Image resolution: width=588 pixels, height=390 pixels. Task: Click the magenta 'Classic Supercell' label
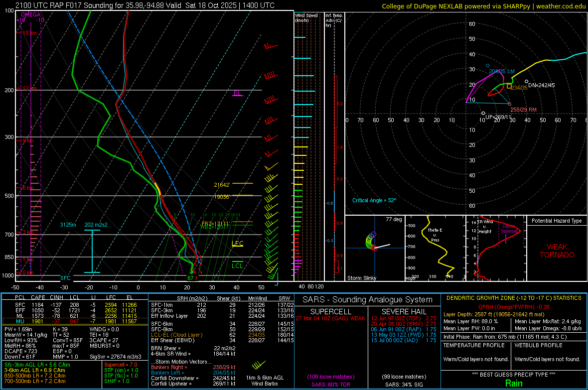[509, 229]
